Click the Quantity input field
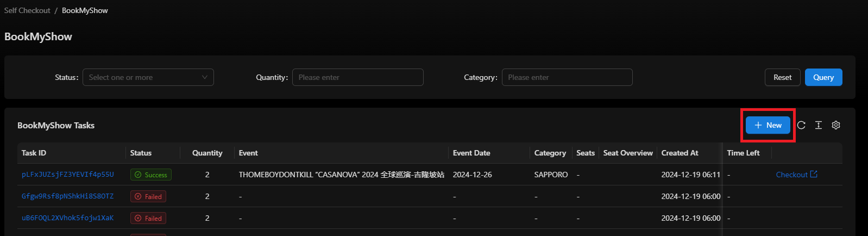 (358, 77)
